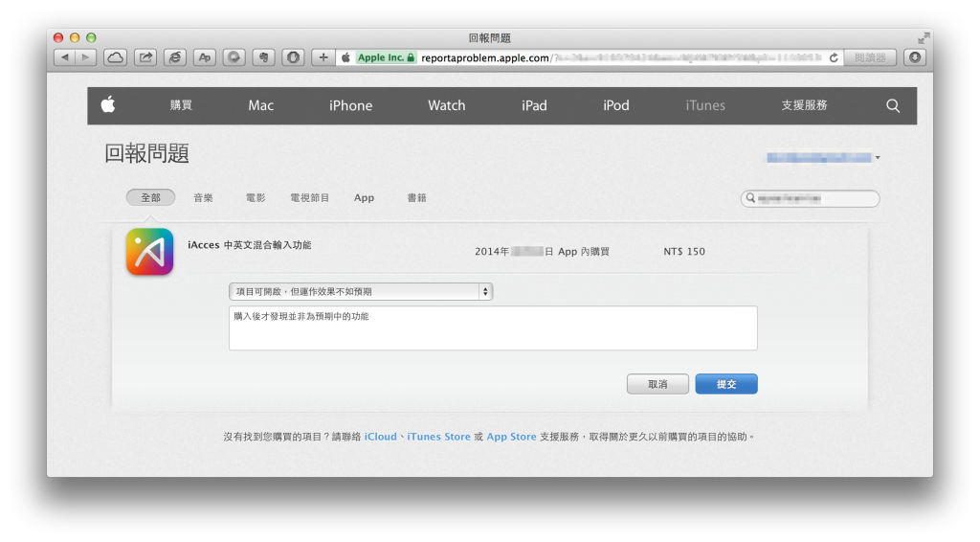Open iPhone in the navigation bar
The height and width of the screenshot is (542, 980).
pos(350,105)
